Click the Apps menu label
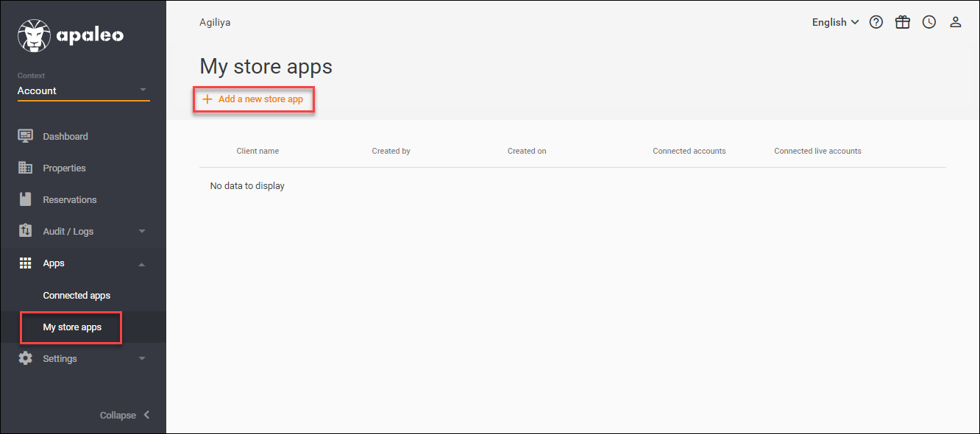Image resolution: width=980 pixels, height=434 pixels. click(54, 263)
